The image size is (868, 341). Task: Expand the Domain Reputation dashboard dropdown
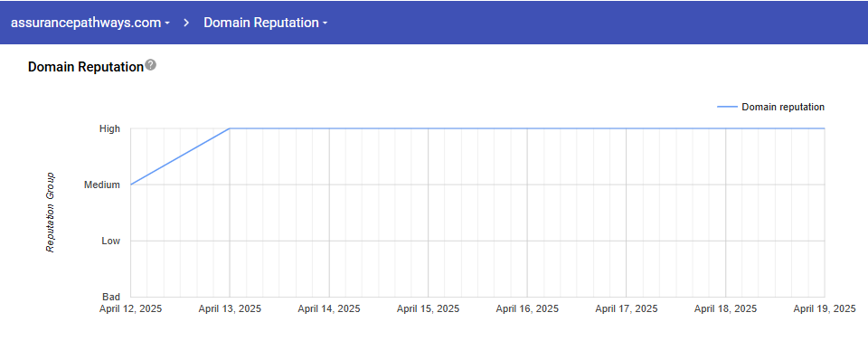click(x=266, y=23)
